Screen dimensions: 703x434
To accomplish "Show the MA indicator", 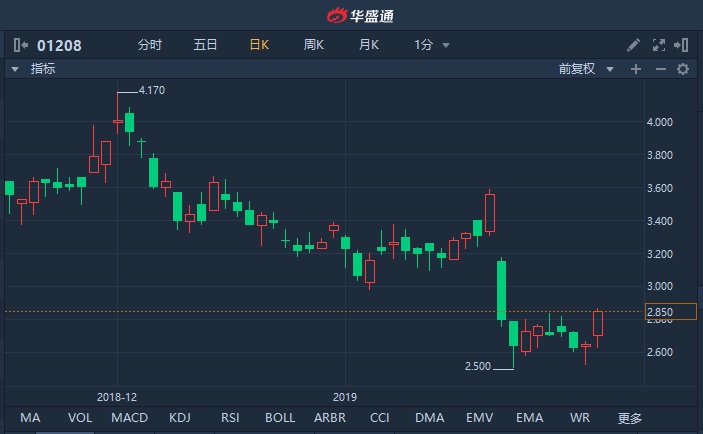I will [x=30, y=418].
